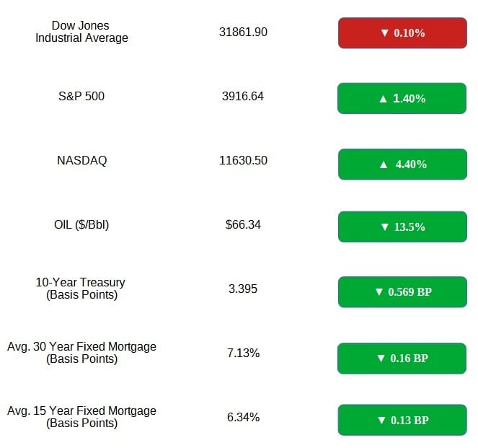Select the 0.569 BP Treasury badge
The image size is (478, 448).
[402, 292]
